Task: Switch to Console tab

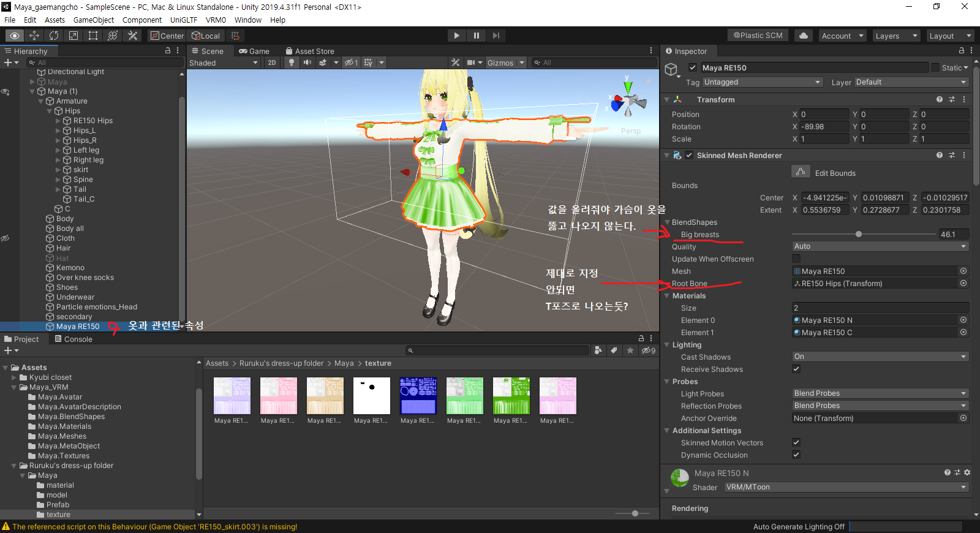Action: 73,339
